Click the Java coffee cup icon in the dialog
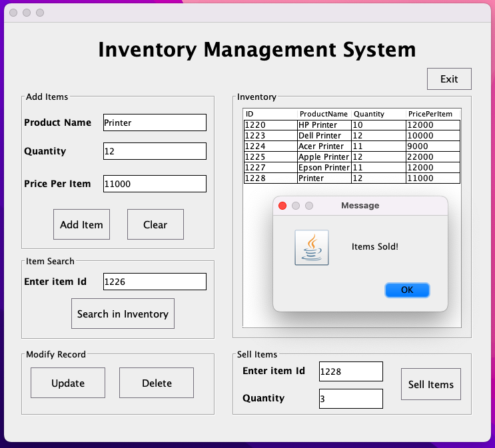 point(312,248)
